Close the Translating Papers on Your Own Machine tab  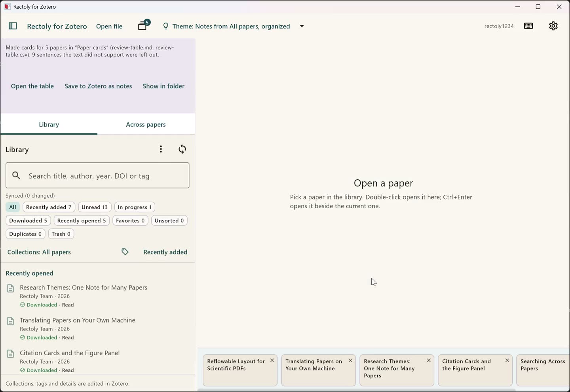(350, 361)
